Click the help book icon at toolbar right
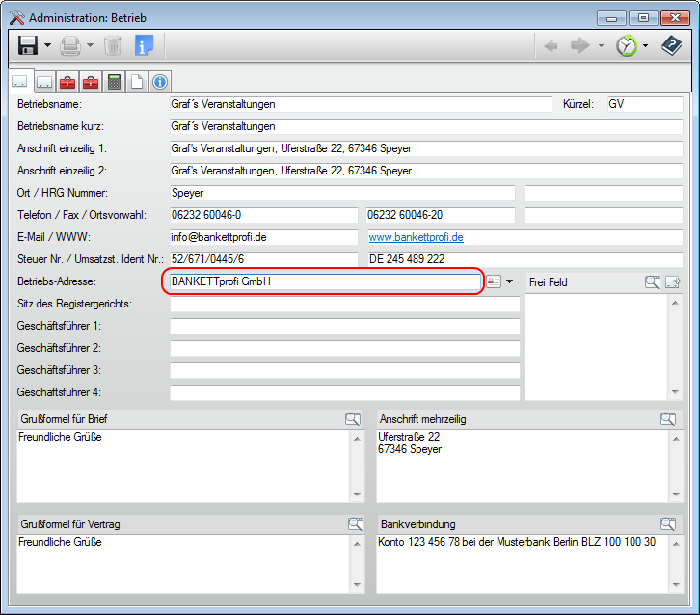700x615 pixels. (x=671, y=45)
